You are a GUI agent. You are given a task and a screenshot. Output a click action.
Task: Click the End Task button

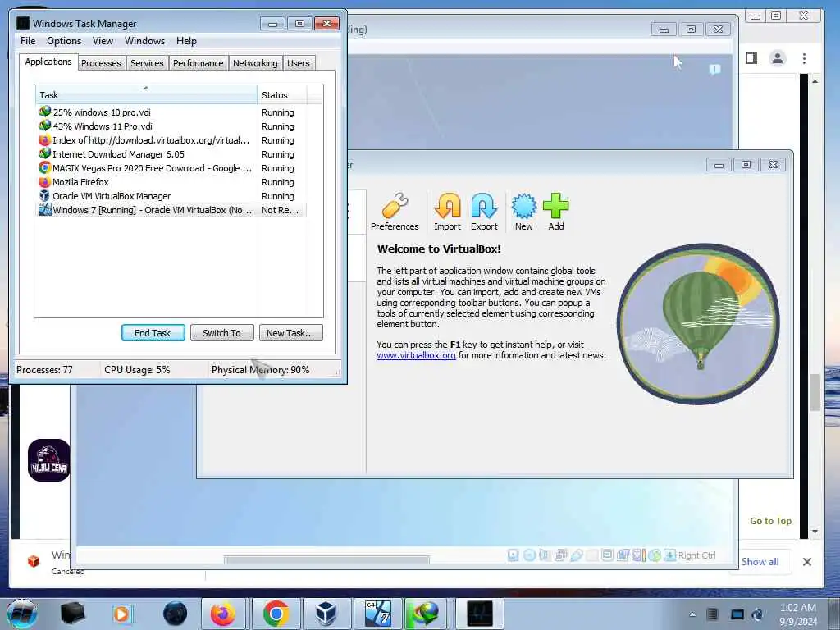coord(153,333)
